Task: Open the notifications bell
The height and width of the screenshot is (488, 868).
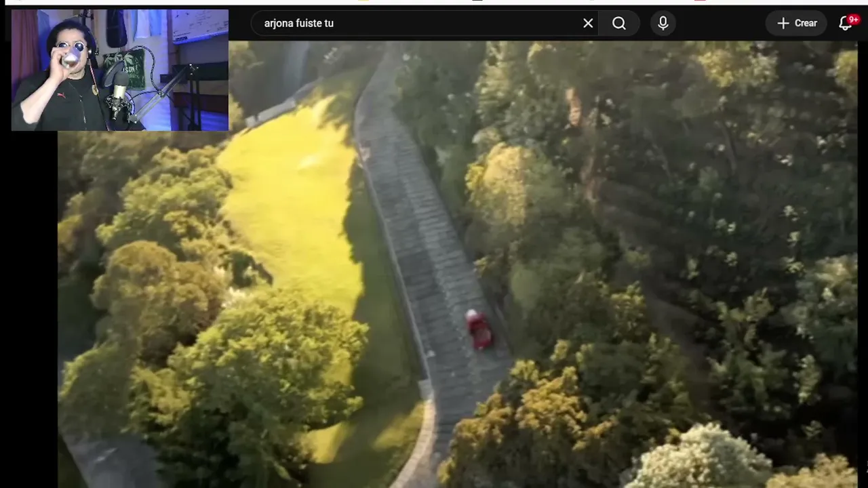Action: pyautogui.click(x=846, y=23)
